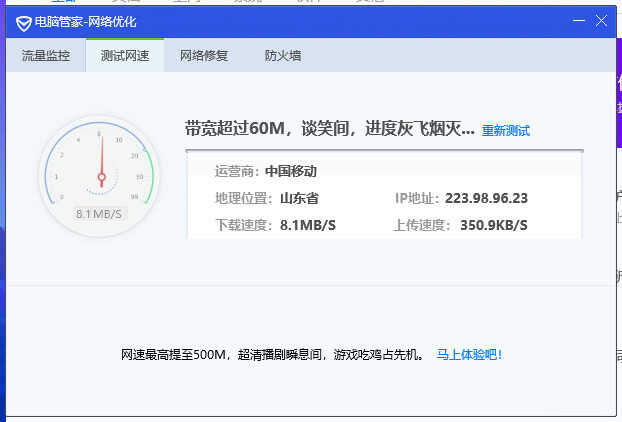This screenshot has width=622, height=422.
Task: Click the 8.1 MB/S gauge readout
Action: point(99,214)
